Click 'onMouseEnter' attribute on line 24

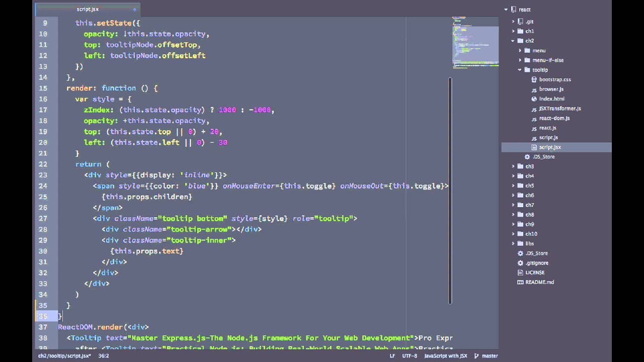pos(249,186)
